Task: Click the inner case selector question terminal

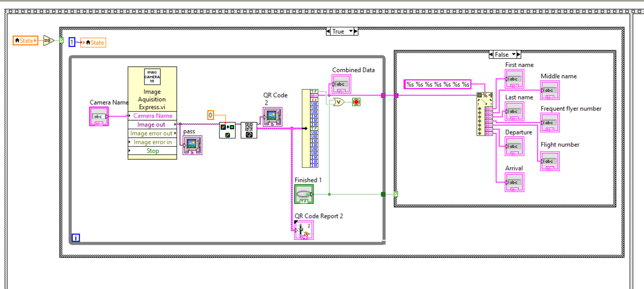Action: [x=396, y=194]
